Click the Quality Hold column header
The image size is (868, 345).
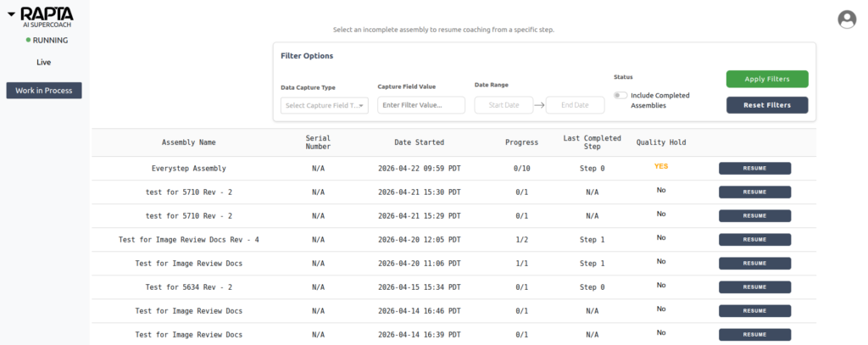[x=661, y=142]
